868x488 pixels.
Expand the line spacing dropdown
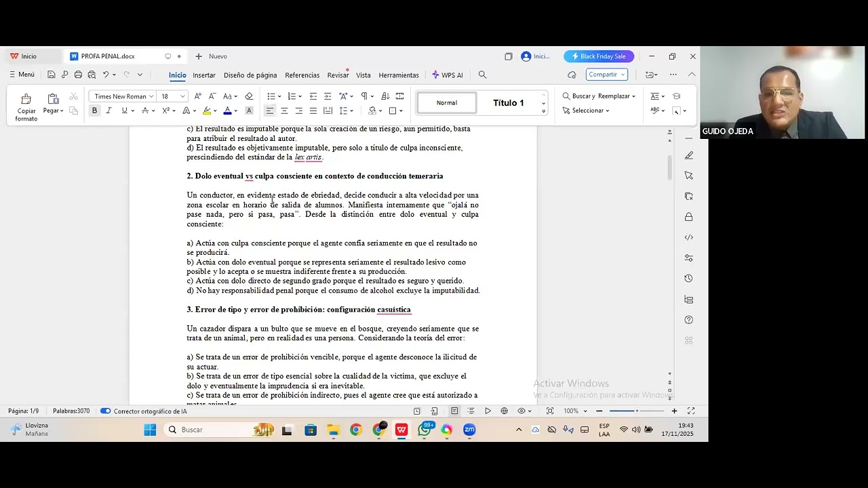pyautogui.click(x=351, y=110)
